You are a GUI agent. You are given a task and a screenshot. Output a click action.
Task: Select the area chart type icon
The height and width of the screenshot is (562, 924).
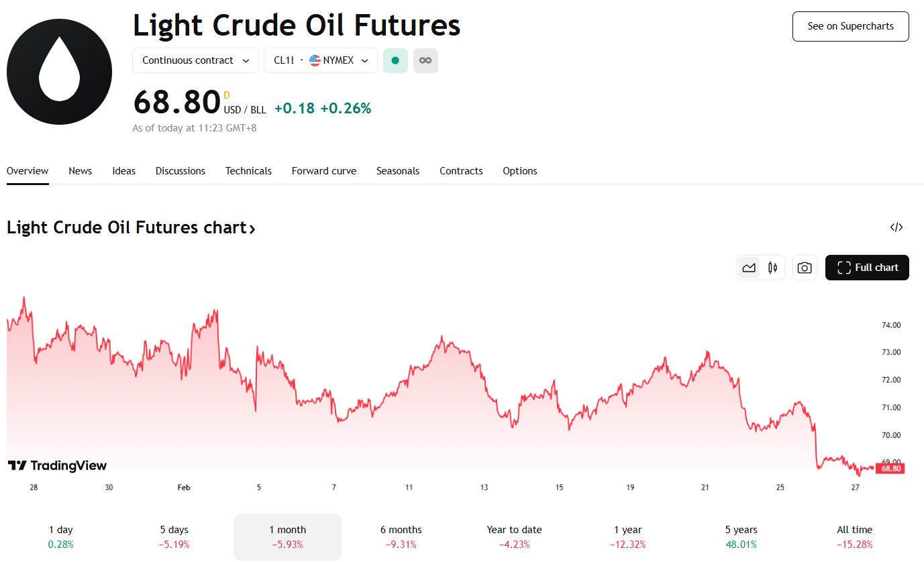pyautogui.click(x=749, y=268)
